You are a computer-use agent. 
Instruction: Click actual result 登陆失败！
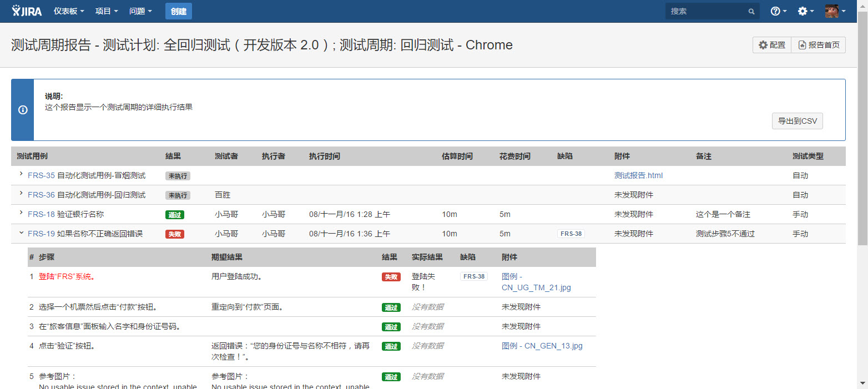click(x=423, y=282)
